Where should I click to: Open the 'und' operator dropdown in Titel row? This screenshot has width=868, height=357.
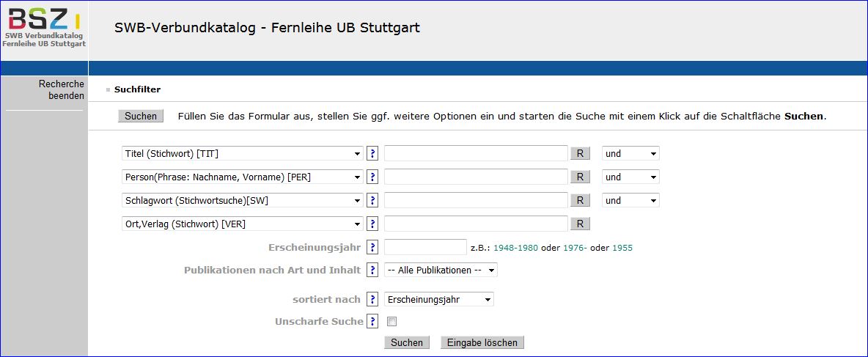630,153
